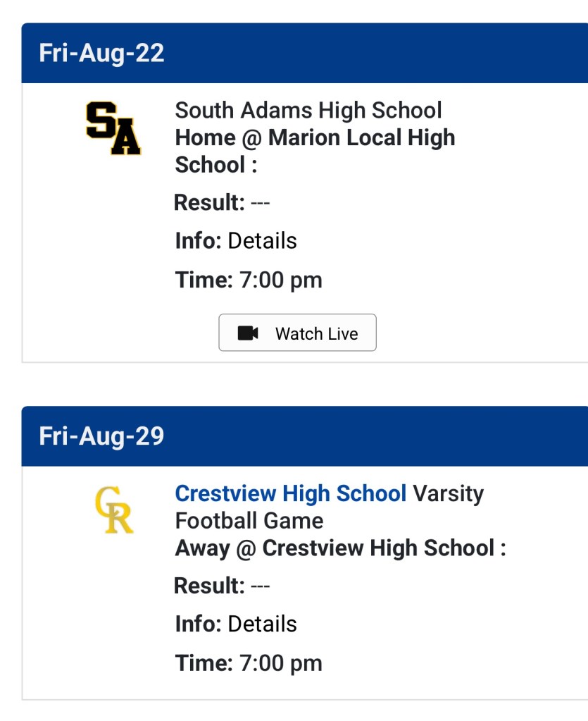Open Details for the South Adams game

click(x=263, y=241)
